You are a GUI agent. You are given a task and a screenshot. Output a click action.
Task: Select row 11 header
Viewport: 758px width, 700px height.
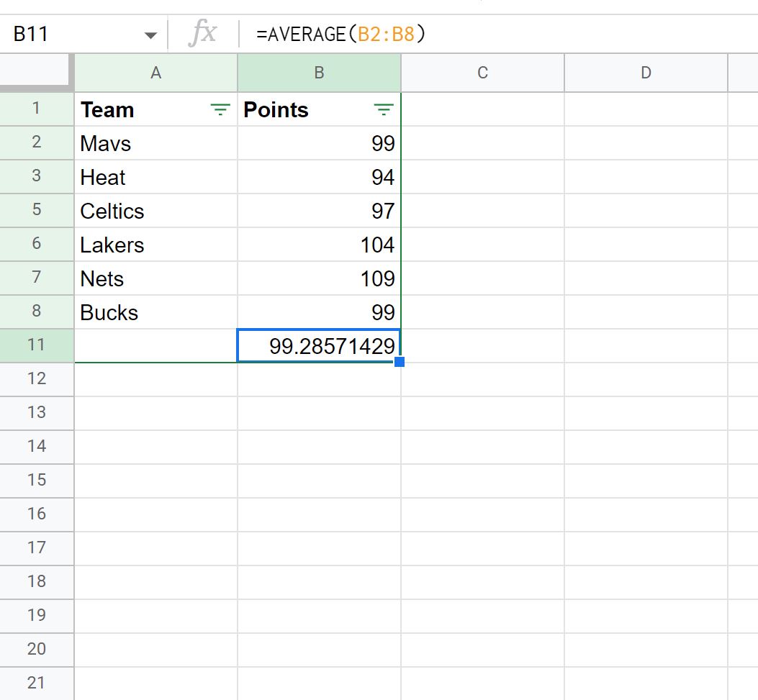point(37,345)
